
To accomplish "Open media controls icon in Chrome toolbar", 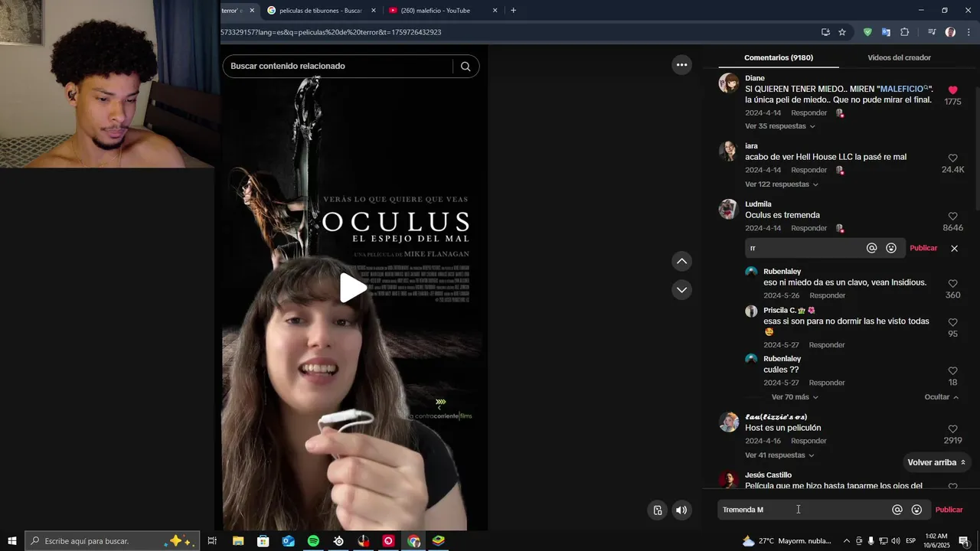I will [x=932, y=32].
